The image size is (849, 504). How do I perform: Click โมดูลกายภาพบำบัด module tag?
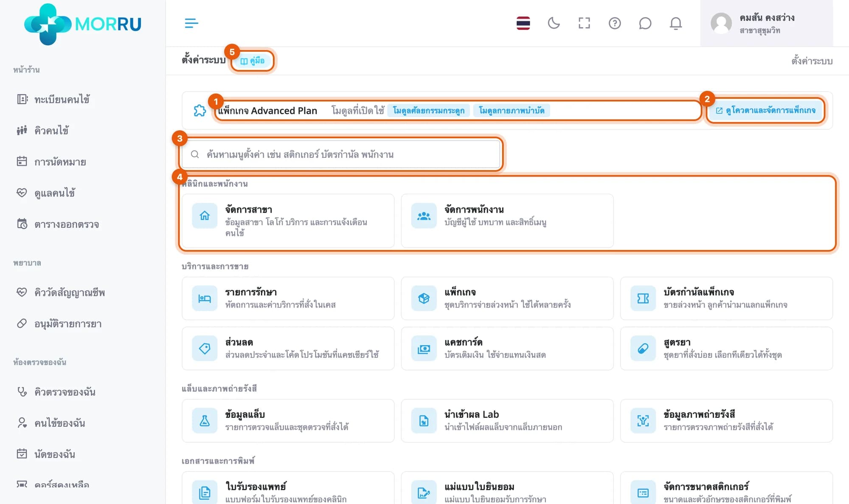[x=512, y=111]
